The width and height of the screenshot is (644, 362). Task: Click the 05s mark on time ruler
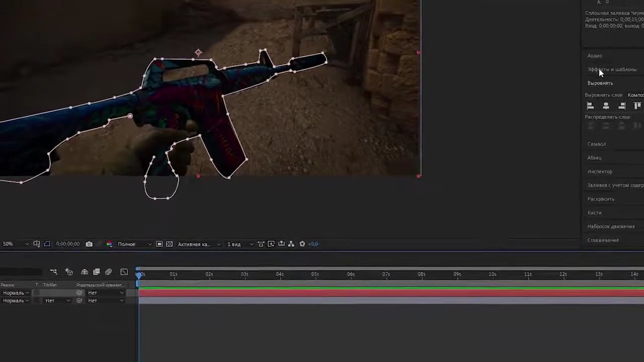(315, 275)
